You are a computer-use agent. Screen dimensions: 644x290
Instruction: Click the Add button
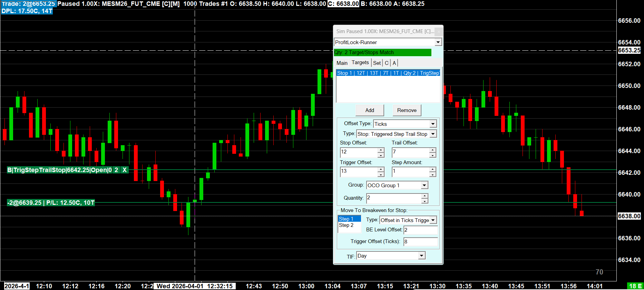tap(370, 110)
